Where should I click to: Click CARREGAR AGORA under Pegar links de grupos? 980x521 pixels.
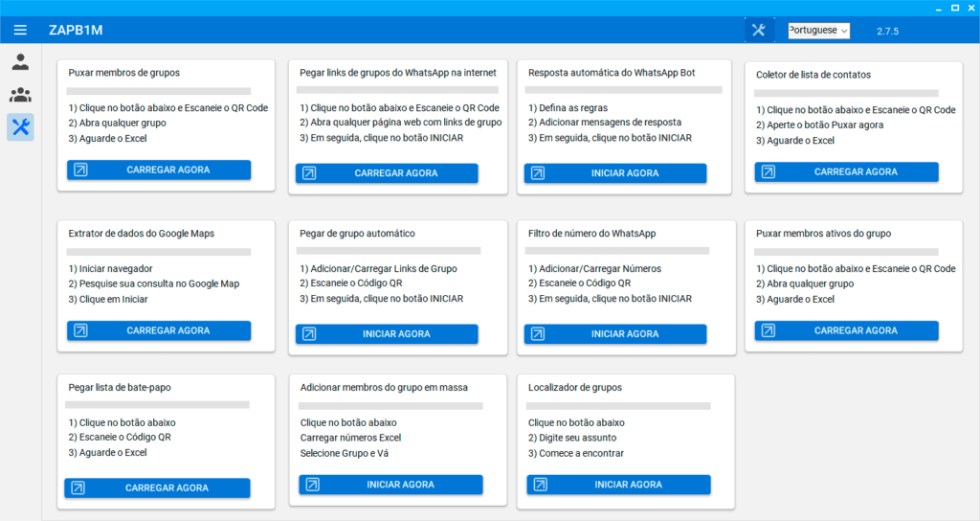tap(396, 173)
